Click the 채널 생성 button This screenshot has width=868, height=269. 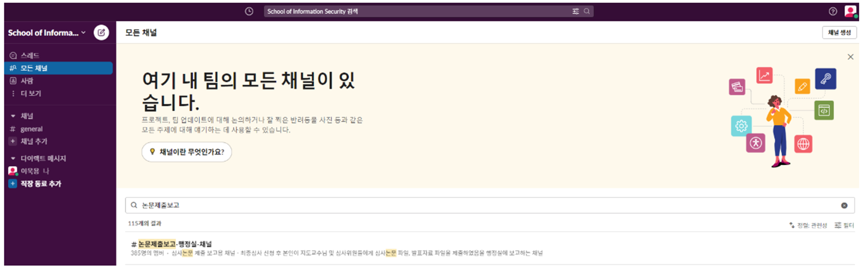839,32
